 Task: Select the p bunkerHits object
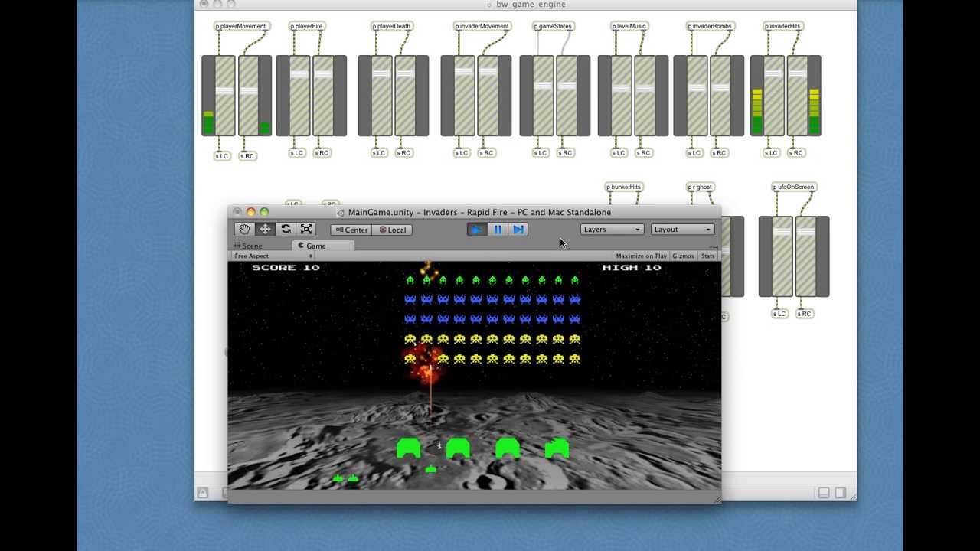click(623, 187)
